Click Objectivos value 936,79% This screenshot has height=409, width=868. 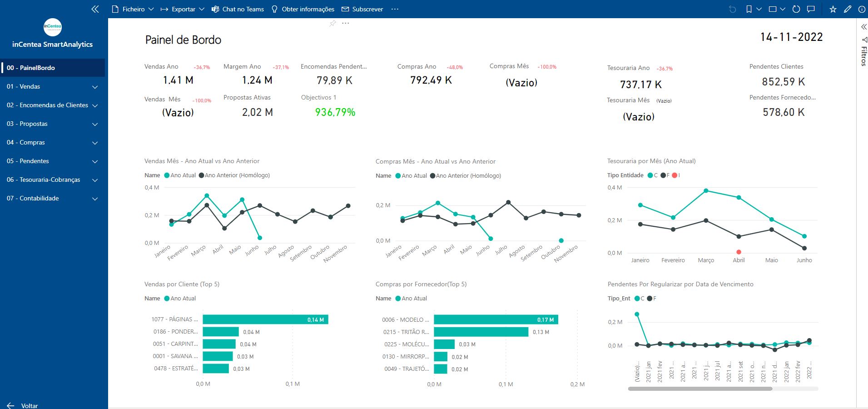coord(335,112)
